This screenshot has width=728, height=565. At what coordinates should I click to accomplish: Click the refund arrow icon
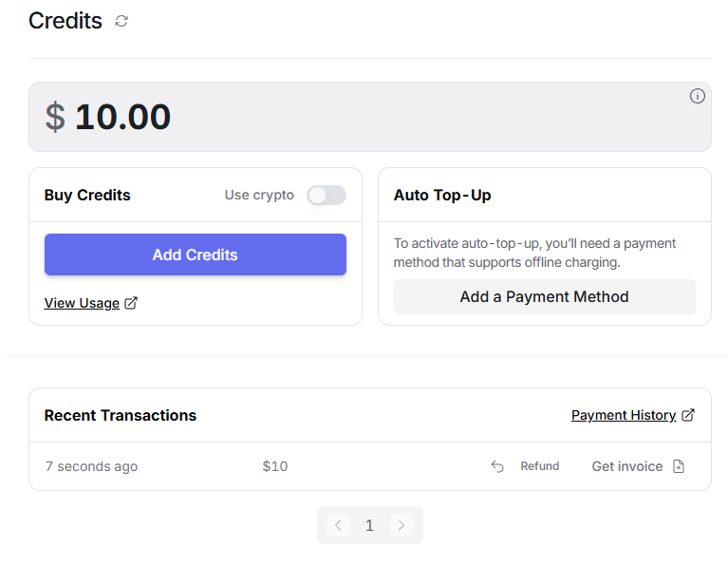coord(497,466)
